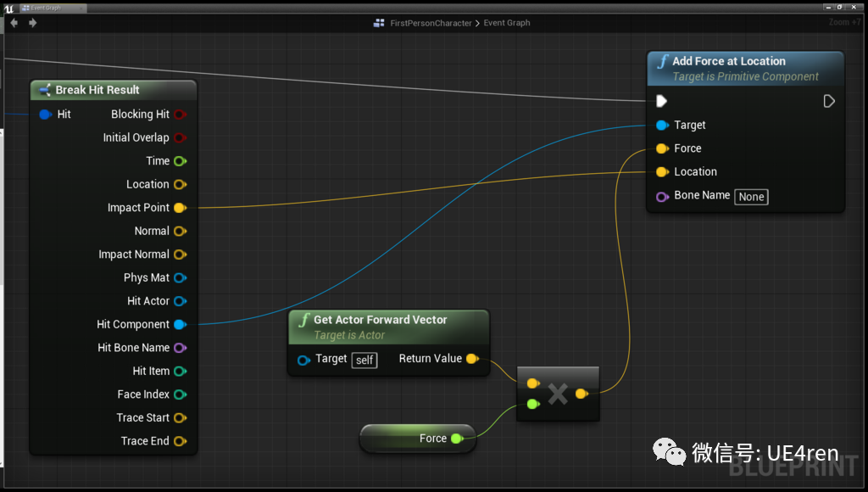
Task: Click the self value on Target pin
Action: coord(364,360)
